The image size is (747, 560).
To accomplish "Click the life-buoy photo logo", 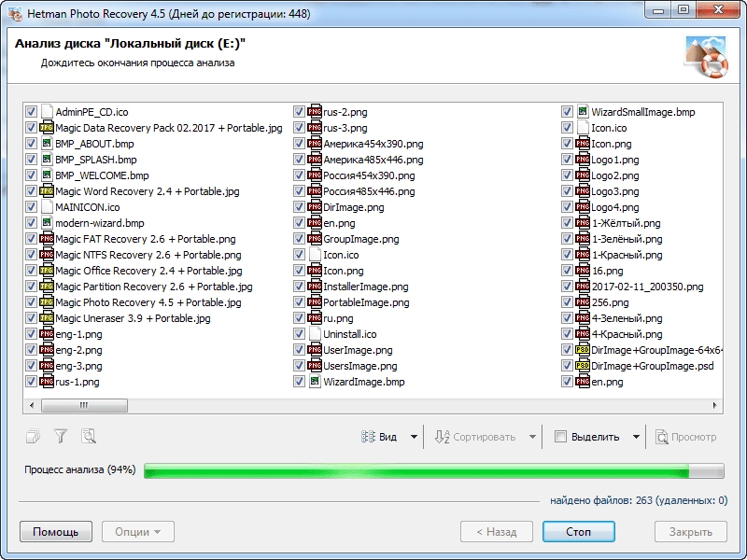I will click(x=707, y=57).
